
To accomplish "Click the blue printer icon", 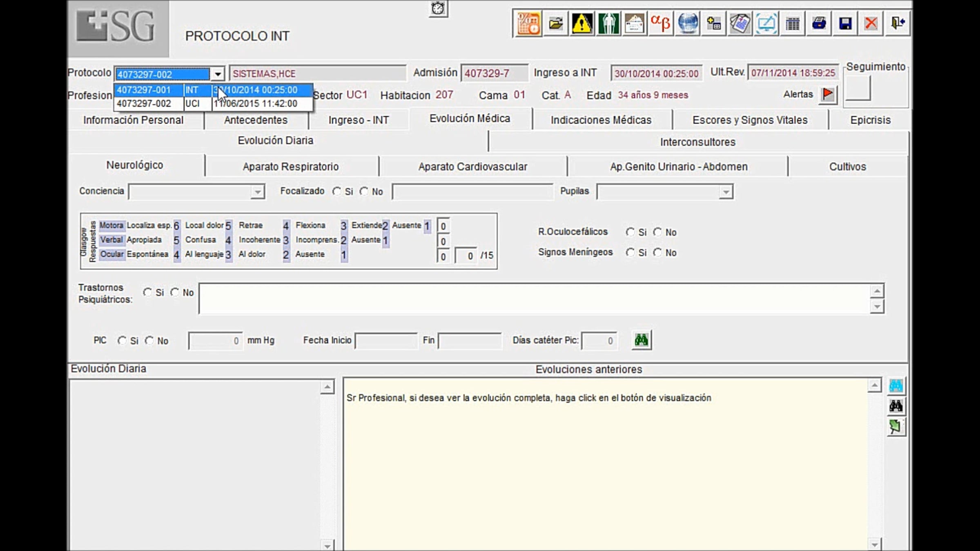I will tap(819, 24).
